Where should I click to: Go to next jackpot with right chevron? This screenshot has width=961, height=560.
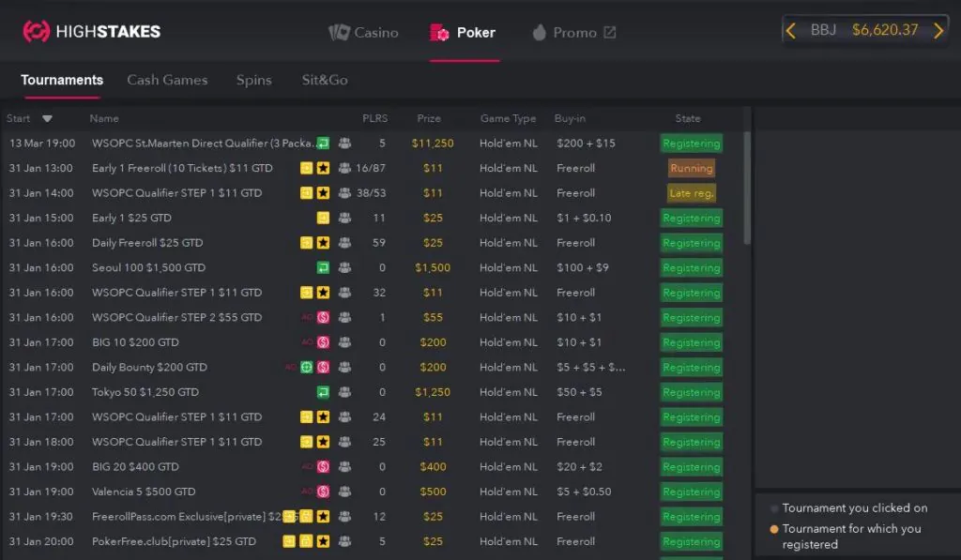938,31
